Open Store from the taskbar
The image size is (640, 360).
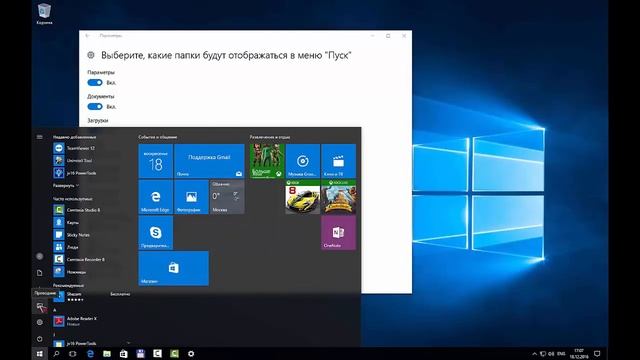pos(124,354)
